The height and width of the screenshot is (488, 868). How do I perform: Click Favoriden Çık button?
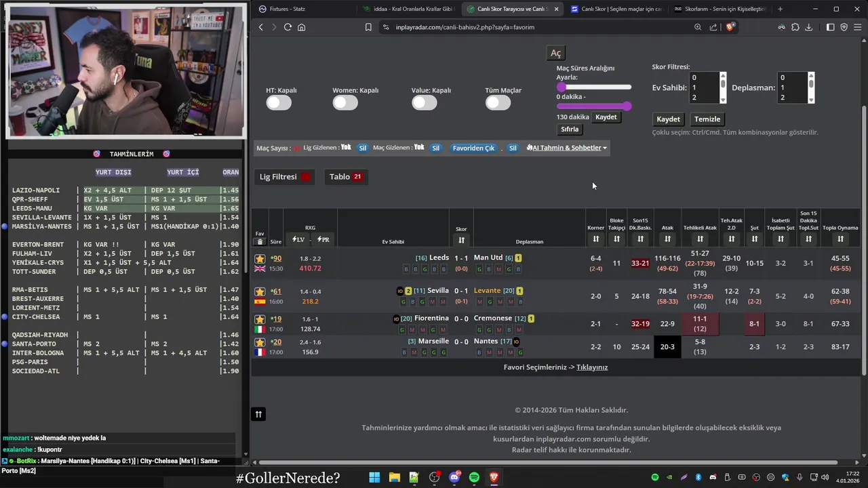(473, 148)
